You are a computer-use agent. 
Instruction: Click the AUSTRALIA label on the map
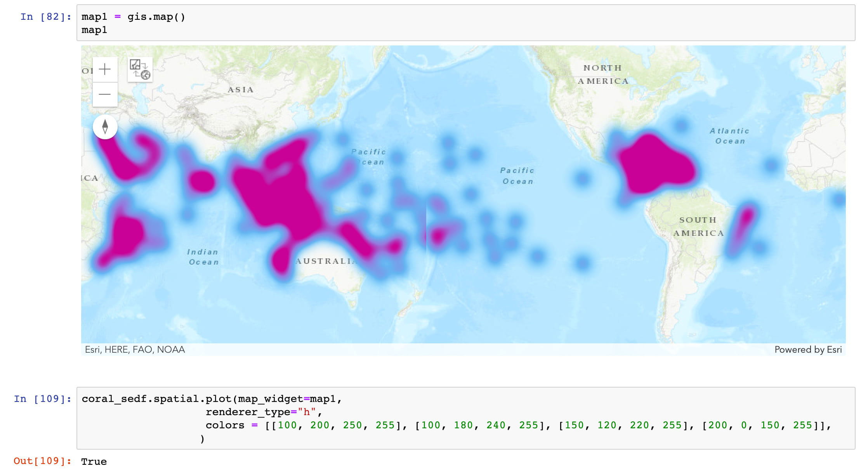tap(326, 261)
